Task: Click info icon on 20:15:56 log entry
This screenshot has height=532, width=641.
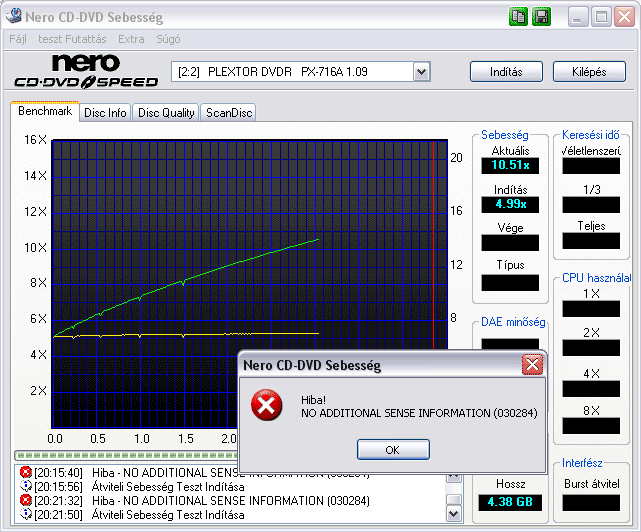Action: (x=26, y=486)
